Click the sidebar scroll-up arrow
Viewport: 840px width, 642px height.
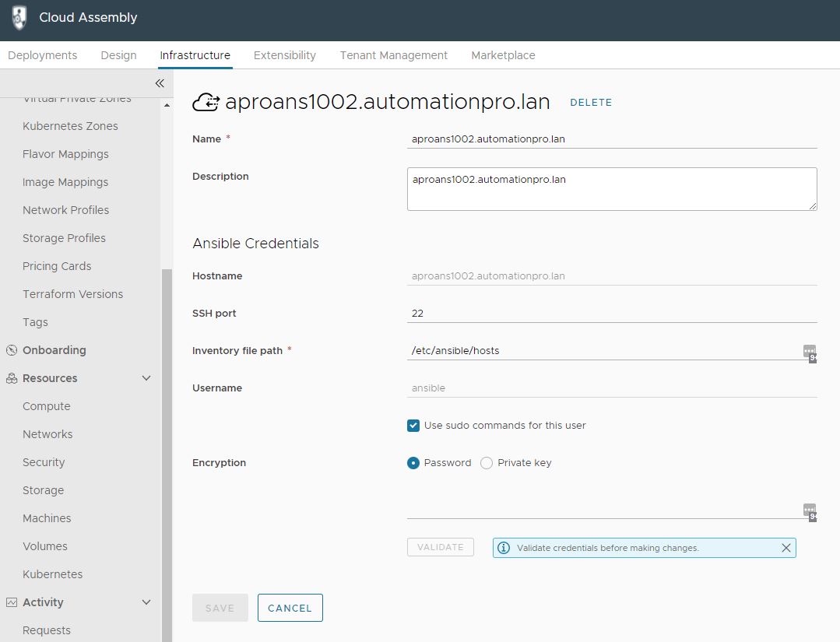[167, 106]
